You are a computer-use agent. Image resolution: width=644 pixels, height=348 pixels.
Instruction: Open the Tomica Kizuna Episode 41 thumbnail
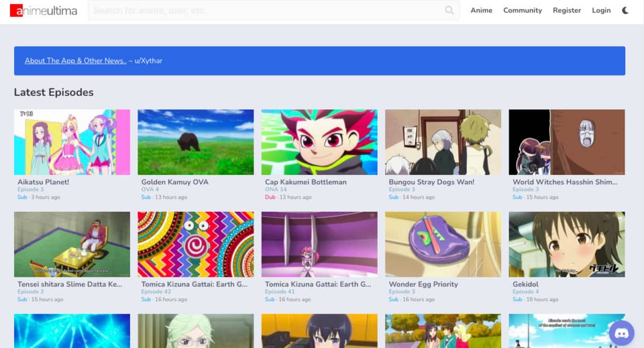point(319,244)
